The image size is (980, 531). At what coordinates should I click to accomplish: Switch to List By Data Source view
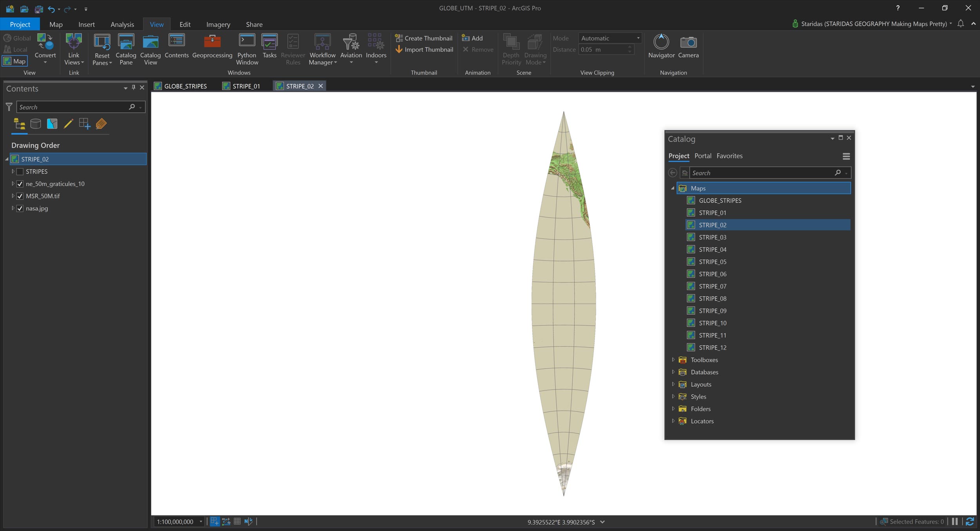36,124
